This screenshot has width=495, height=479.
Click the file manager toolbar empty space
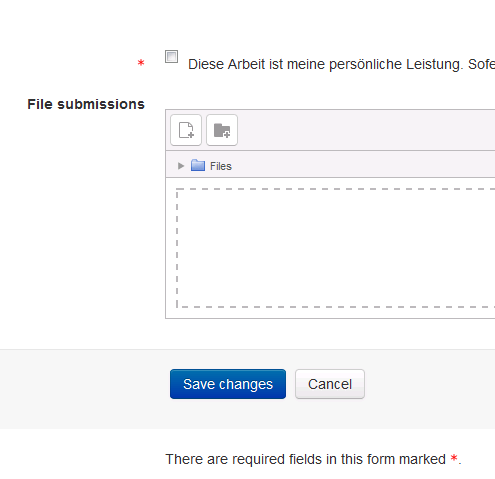coord(367,130)
